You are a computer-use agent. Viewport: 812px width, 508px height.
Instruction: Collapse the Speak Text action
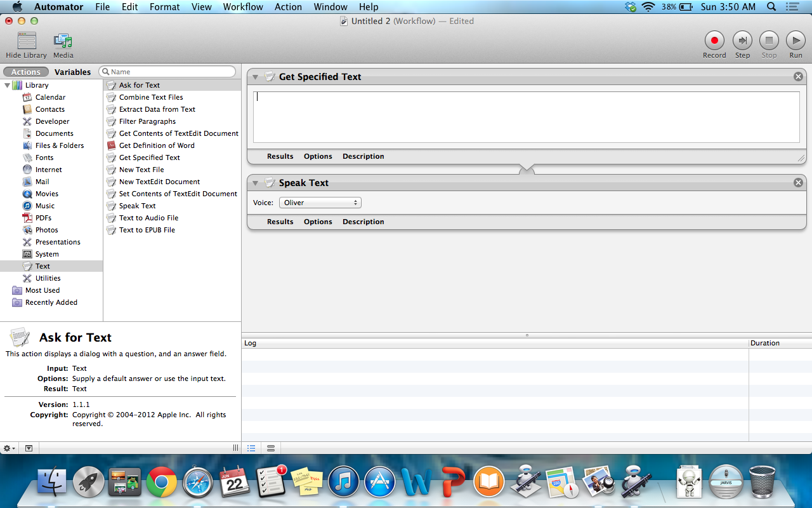point(255,183)
